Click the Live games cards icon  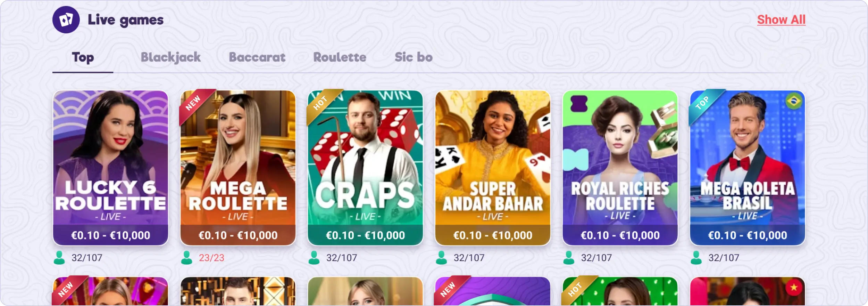coord(66,19)
